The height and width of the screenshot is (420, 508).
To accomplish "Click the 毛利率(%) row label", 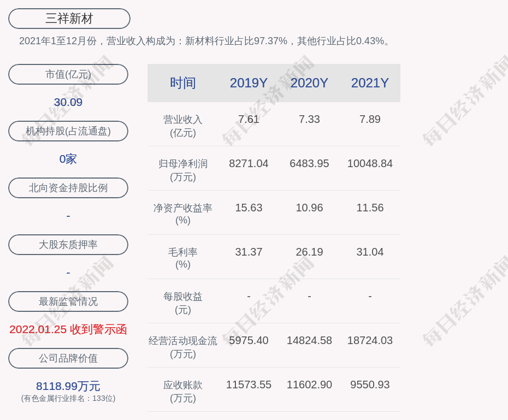I will coord(183,258).
